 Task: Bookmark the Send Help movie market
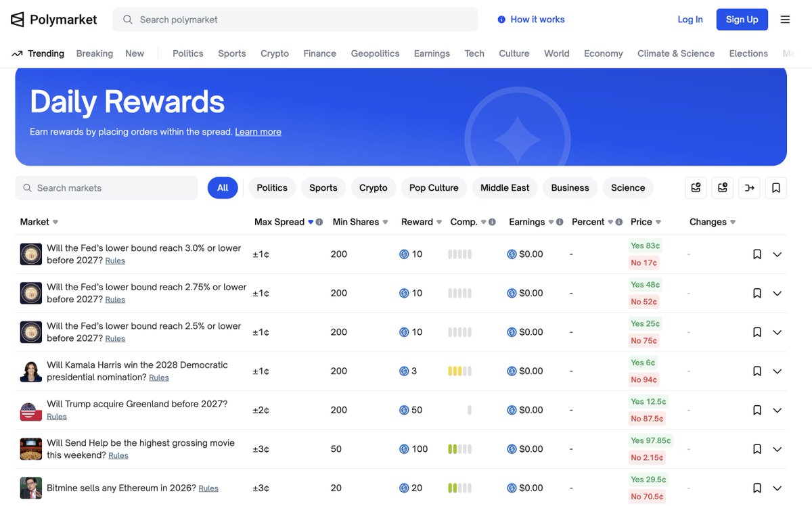point(757,448)
